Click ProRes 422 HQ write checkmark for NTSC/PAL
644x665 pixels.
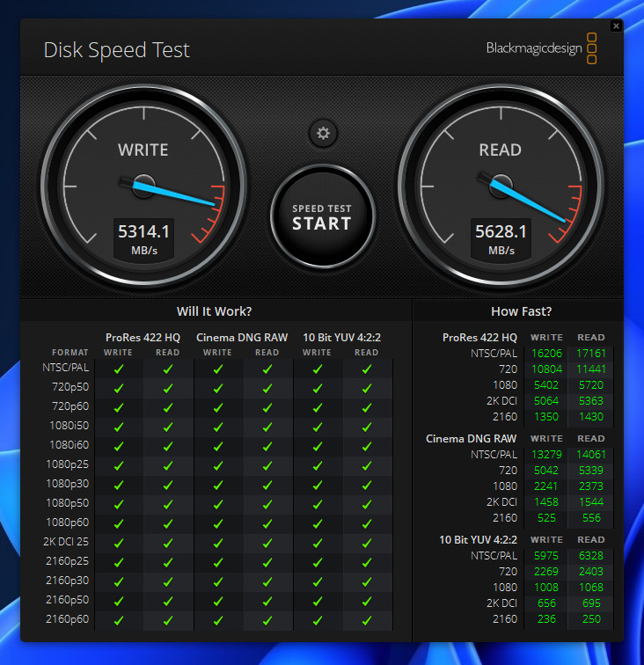click(119, 369)
